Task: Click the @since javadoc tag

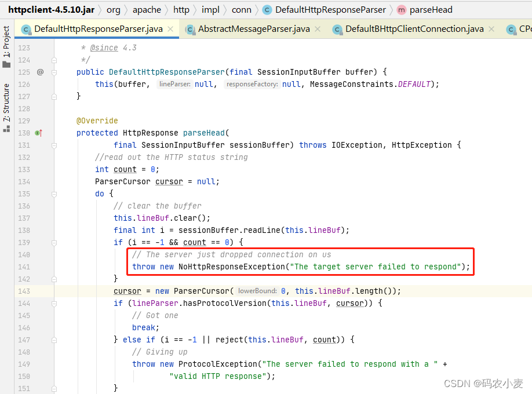Action: 104,48
